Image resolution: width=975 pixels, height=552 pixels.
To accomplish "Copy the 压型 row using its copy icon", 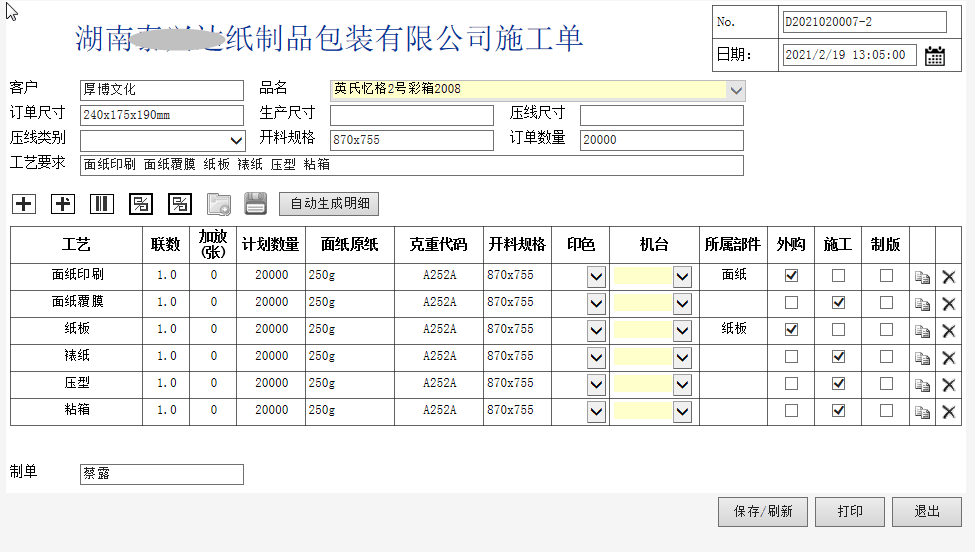I will tap(922, 384).
